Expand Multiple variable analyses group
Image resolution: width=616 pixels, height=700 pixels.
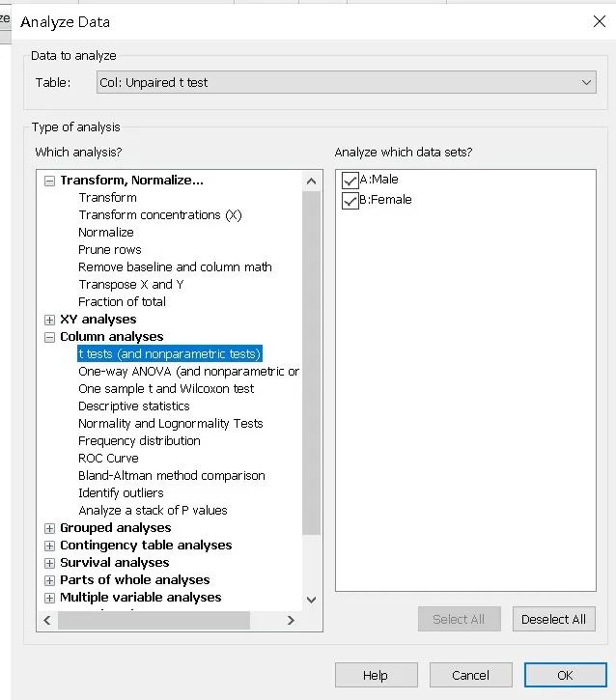(x=49, y=598)
